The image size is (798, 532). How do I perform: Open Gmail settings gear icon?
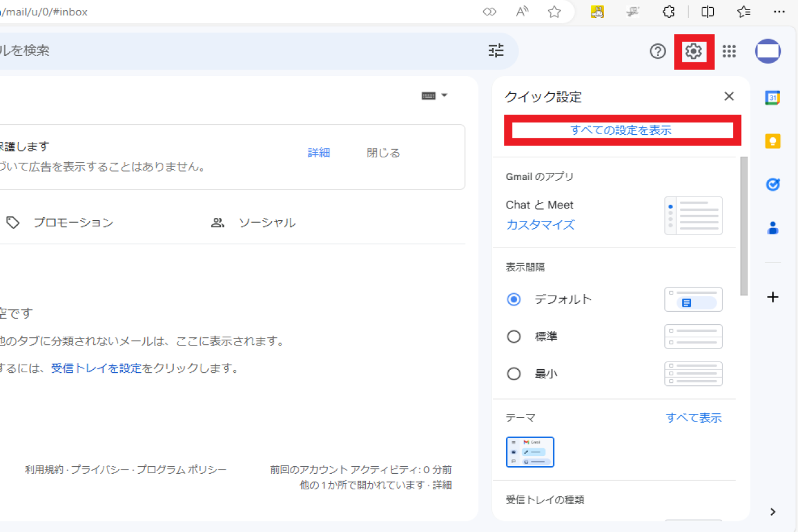coord(693,52)
